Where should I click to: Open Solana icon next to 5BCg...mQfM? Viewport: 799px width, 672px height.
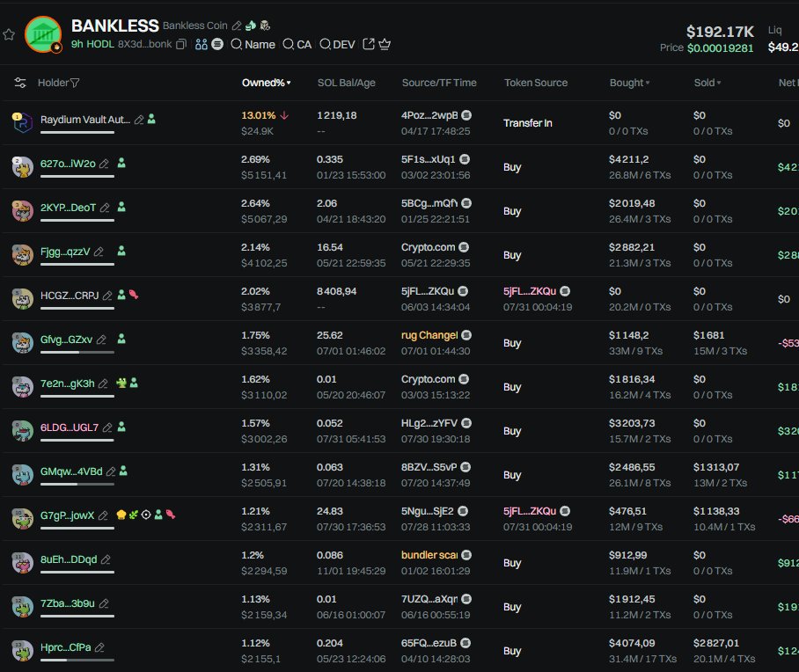(x=466, y=203)
